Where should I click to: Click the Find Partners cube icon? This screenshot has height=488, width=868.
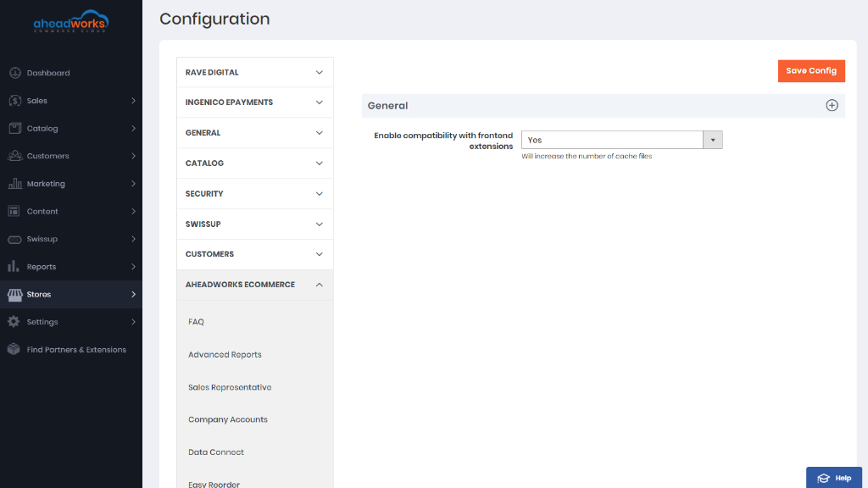tap(14, 349)
